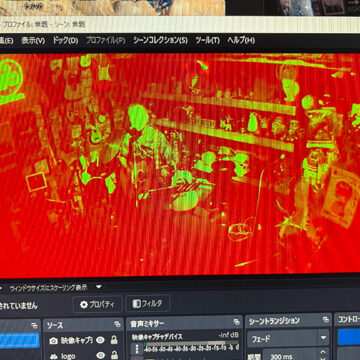Screen dimensions: 360x360
Task: Pop out the scenes dock panel
Action: [x=34, y=326]
